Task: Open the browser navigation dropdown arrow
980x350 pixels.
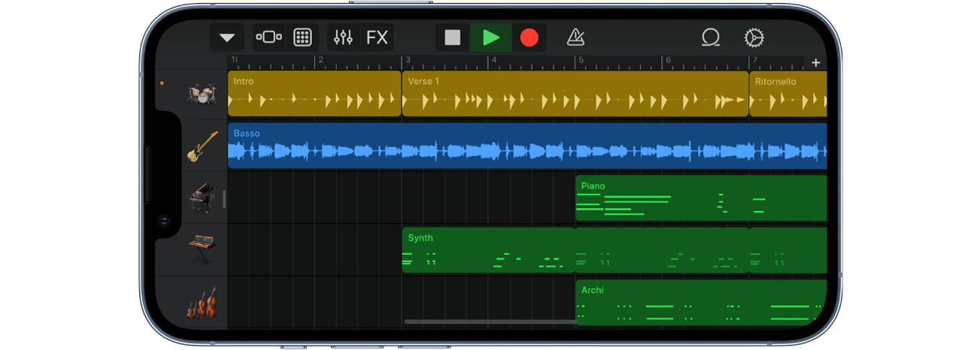Action: coord(226,38)
